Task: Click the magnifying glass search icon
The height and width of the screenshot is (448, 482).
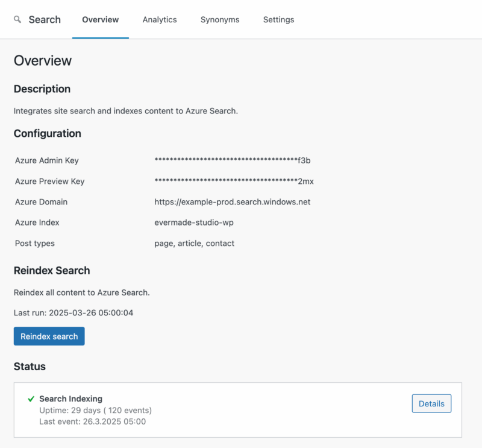Action: pyautogui.click(x=17, y=20)
